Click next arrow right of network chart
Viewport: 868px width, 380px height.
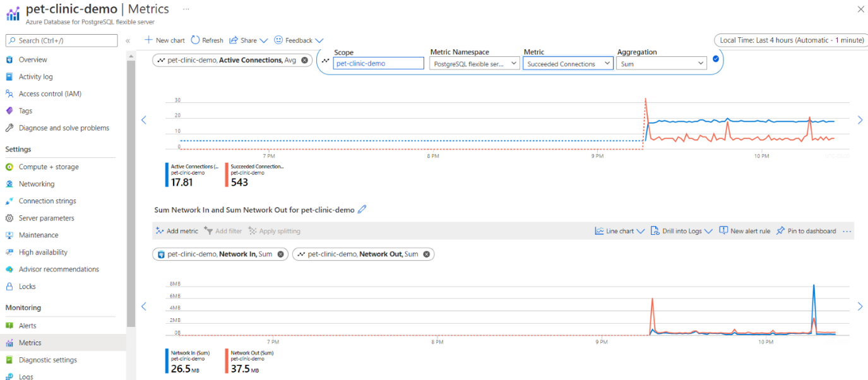860,307
